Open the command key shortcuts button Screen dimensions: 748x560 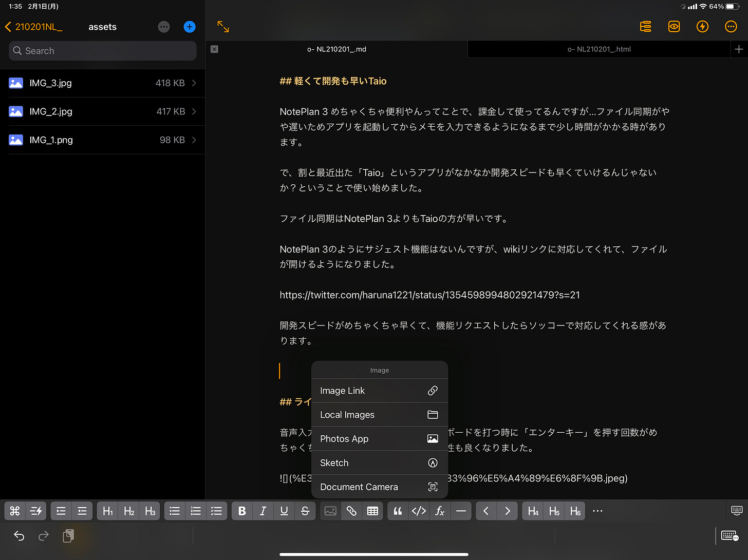(x=15, y=511)
